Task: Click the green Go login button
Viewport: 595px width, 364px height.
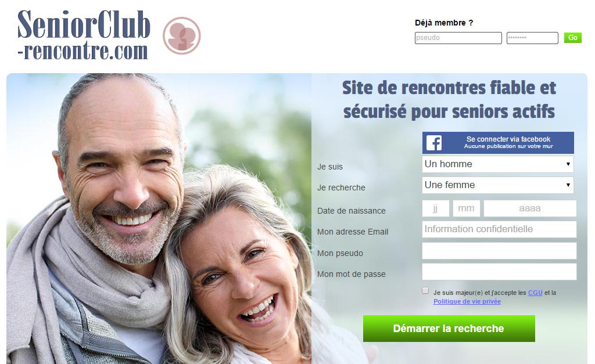Action: (572, 38)
